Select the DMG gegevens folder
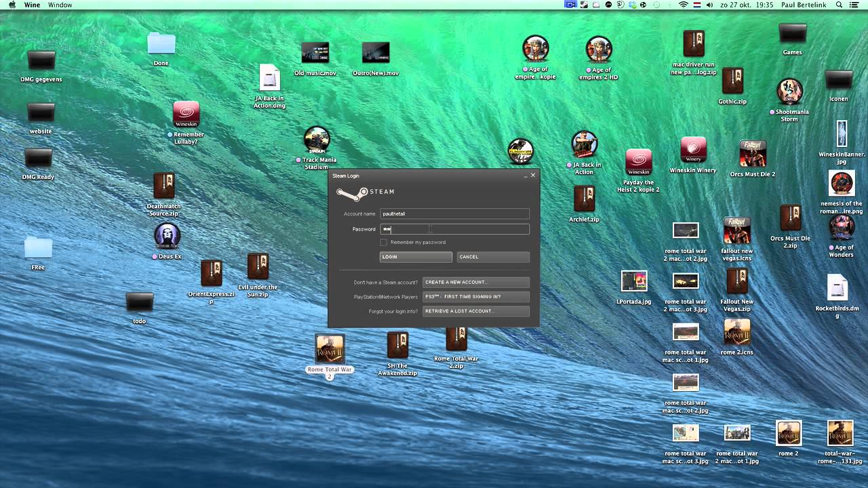Image resolution: width=868 pixels, height=488 pixels. tap(41, 60)
